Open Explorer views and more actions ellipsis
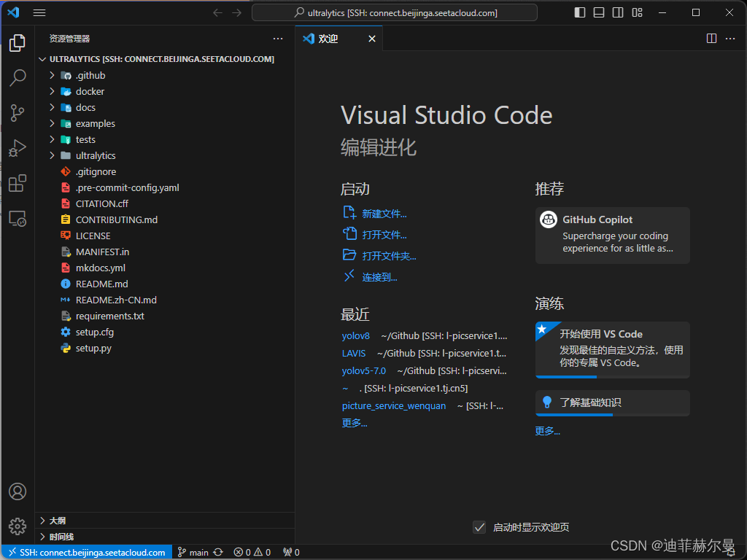 point(278,39)
